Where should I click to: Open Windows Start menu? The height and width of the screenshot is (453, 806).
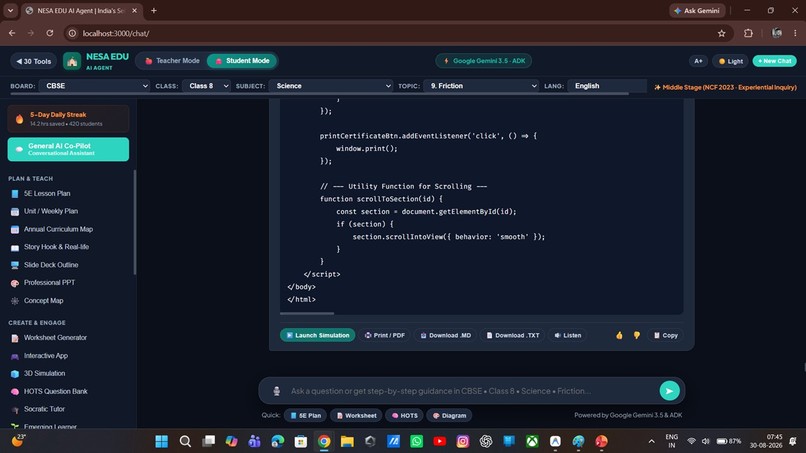[161, 441]
